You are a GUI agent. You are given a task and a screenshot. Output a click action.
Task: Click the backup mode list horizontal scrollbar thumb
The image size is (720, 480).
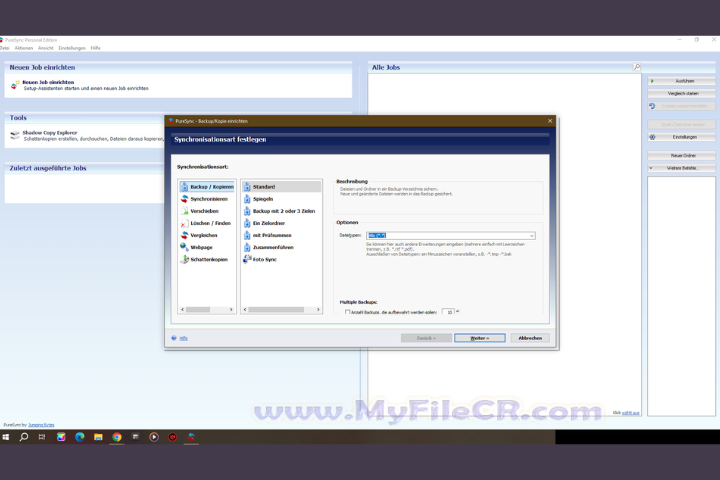tap(276, 310)
